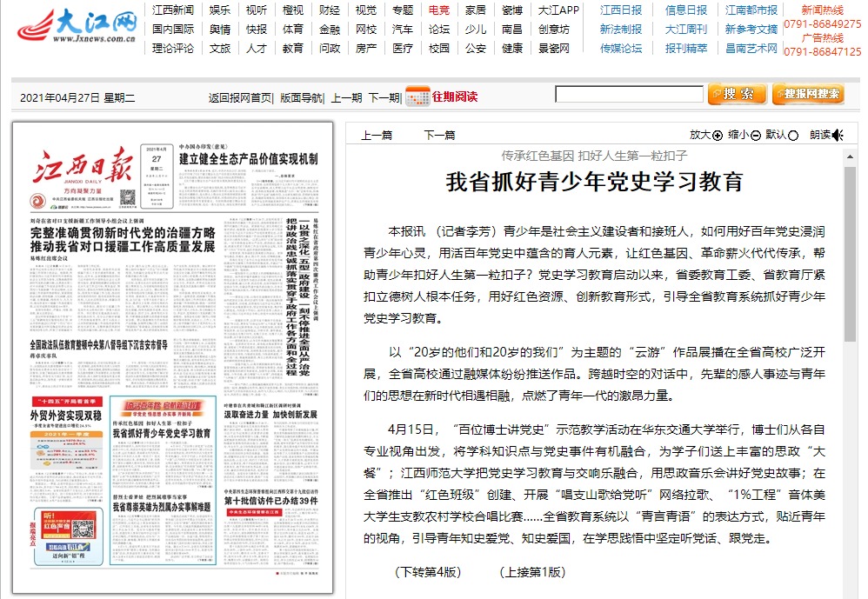Click the 新闻热线 phone number 0791-86849275
This screenshot has width=868, height=599.
tap(822, 24)
